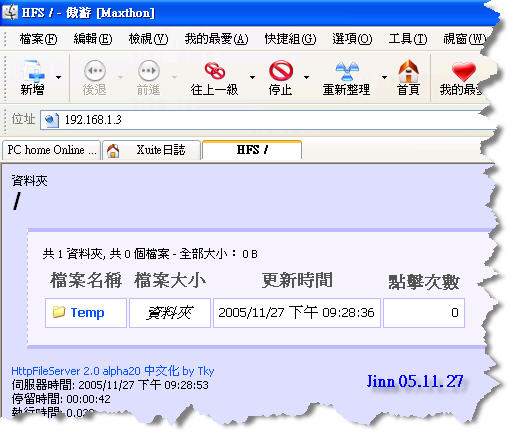Click the Stop (停止) toolbar icon

click(x=281, y=70)
